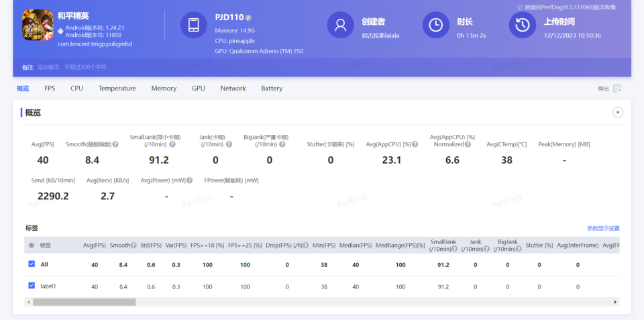This screenshot has width=644, height=320.
Task: Click help icon beside Normalized label
Action: (468, 145)
